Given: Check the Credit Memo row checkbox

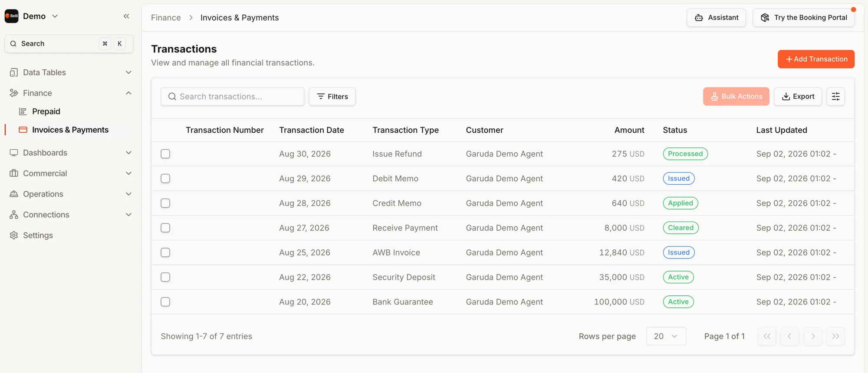Looking at the screenshot, I should pos(165,203).
